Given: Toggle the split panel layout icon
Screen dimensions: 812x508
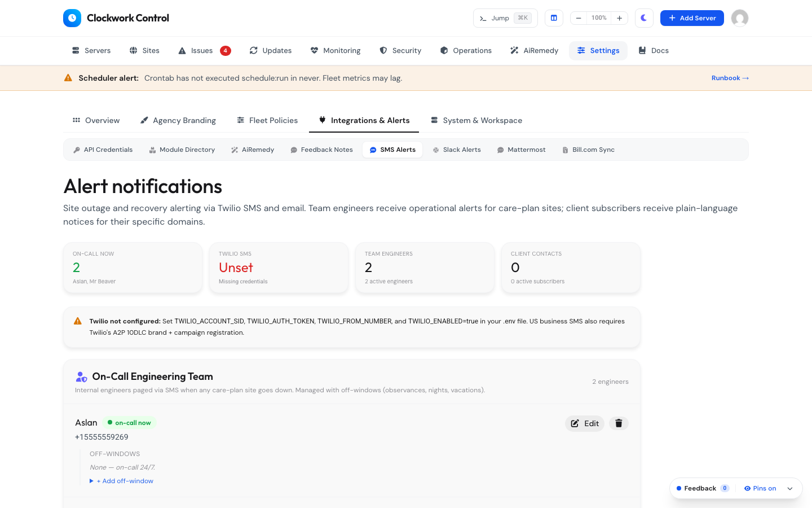Looking at the screenshot, I should pyautogui.click(x=554, y=18).
